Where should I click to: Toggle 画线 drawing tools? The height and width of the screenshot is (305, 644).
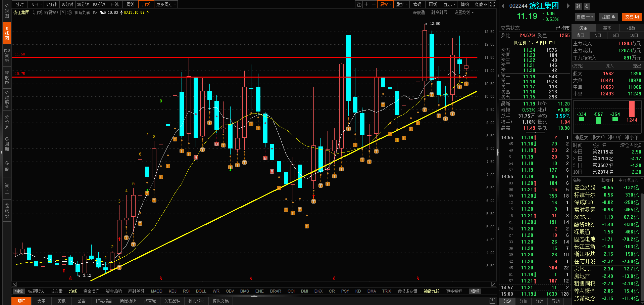pos(433,4)
